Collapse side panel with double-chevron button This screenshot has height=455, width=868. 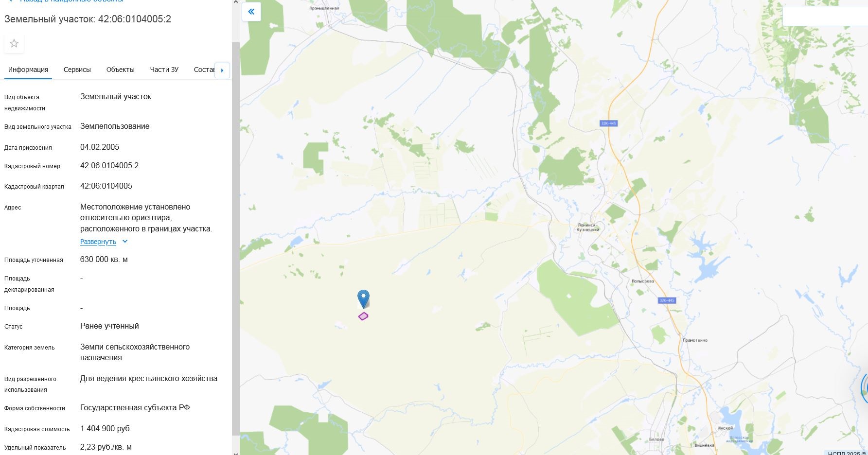coord(251,12)
